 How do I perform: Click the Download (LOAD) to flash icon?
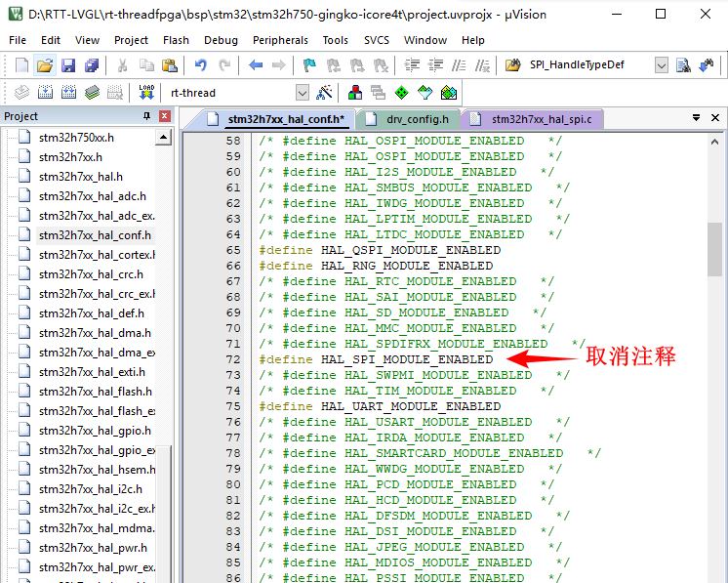click(x=146, y=93)
